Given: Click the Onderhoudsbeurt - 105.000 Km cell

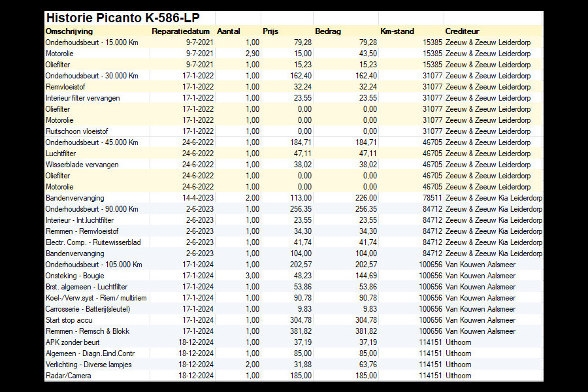Looking at the screenshot, I should click(x=93, y=265).
